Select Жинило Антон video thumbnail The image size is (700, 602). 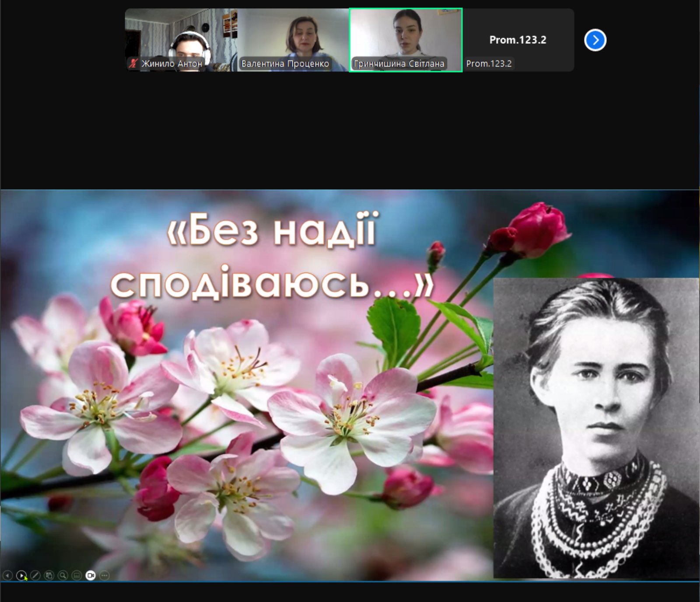coord(181,40)
